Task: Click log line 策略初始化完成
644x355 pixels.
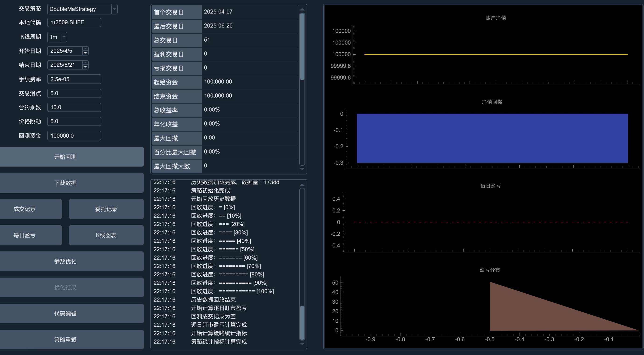Action: [x=210, y=191]
